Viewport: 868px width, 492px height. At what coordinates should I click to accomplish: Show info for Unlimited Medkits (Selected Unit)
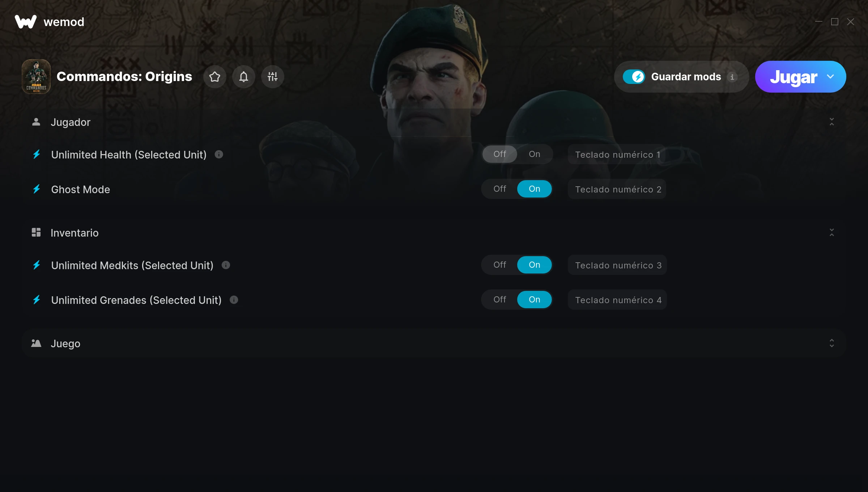pos(226,265)
